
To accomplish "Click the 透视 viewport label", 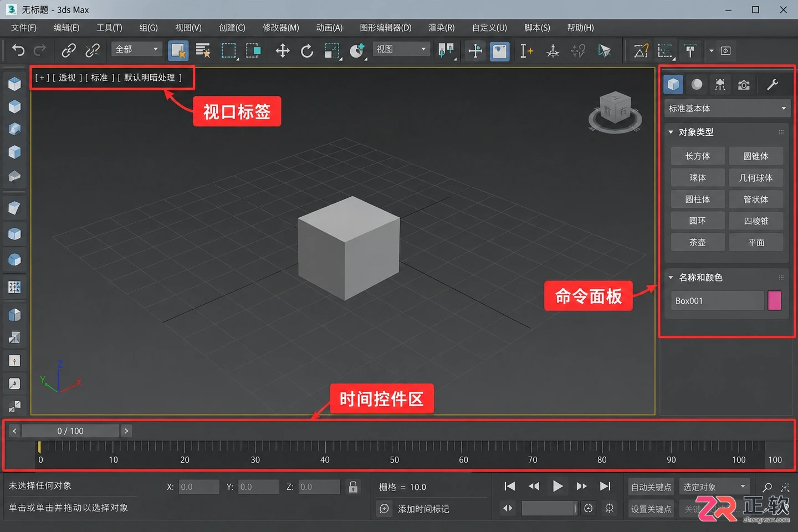I will [67, 78].
